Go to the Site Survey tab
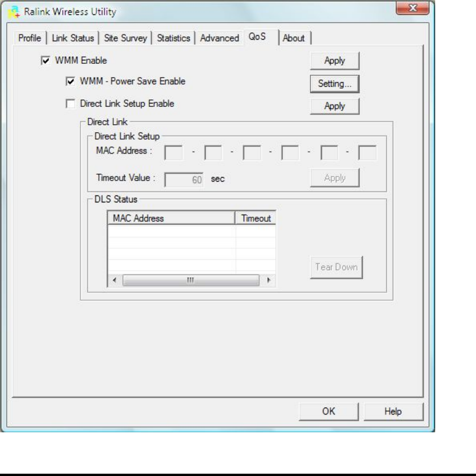Image resolution: width=476 pixels, height=476 pixels. [x=125, y=39]
